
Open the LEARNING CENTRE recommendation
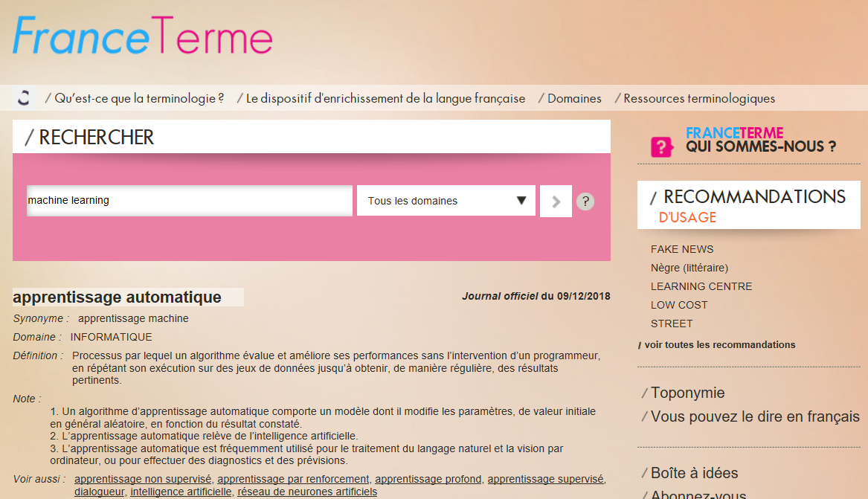pyautogui.click(x=701, y=286)
